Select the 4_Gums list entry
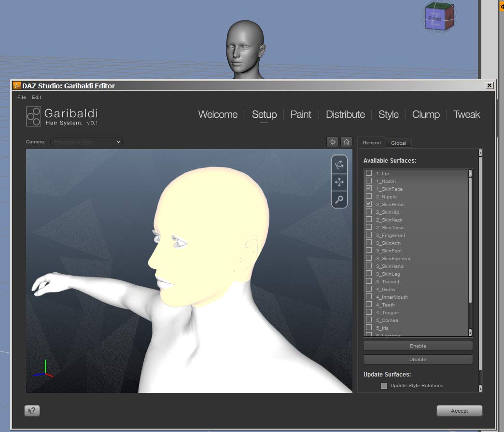The image size is (504, 432). click(x=385, y=289)
